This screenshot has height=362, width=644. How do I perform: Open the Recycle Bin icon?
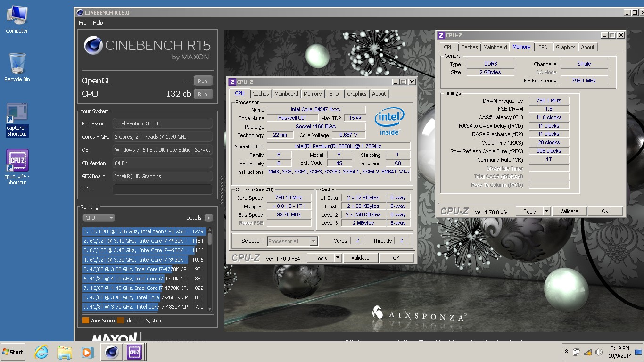click(17, 67)
